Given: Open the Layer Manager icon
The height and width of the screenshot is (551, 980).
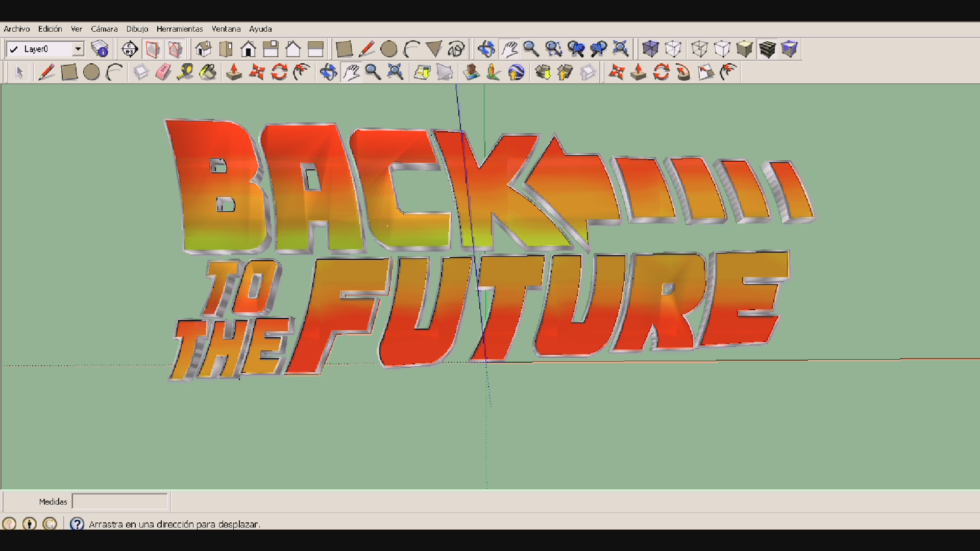Looking at the screenshot, I should coord(100,49).
